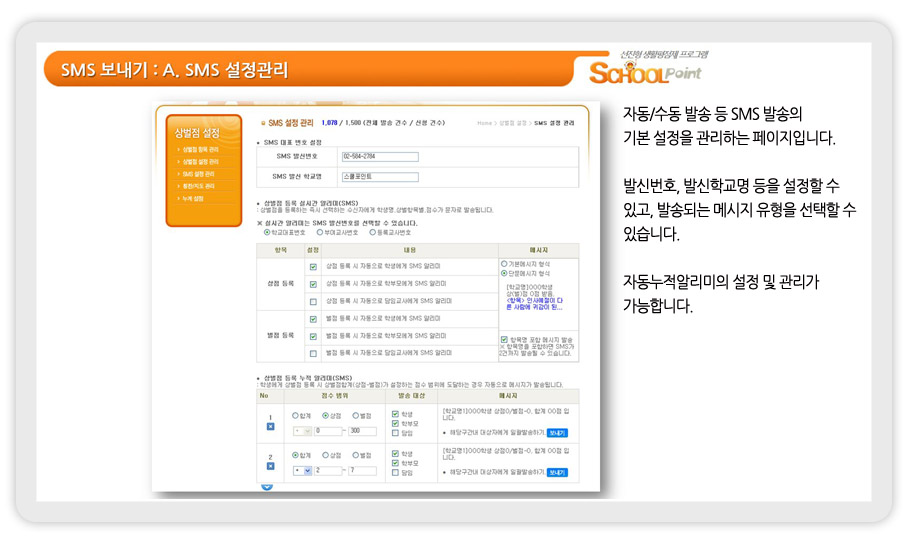Image resolution: width=918 pixels, height=544 pixels.
Task: Click the blue down-arrow circle icon below table
Action: point(267,486)
